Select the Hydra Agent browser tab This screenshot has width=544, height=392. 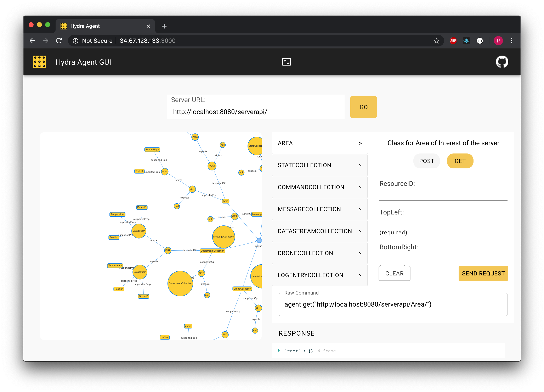coord(106,26)
